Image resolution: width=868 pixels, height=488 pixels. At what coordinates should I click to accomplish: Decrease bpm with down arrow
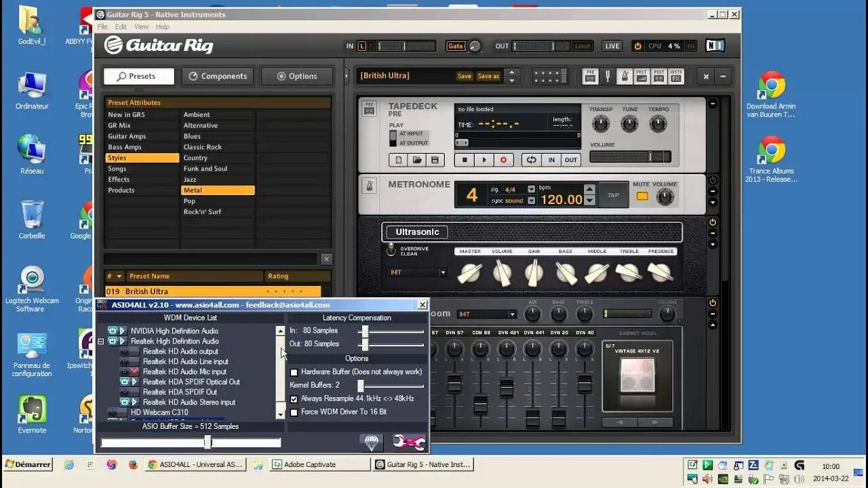click(589, 201)
